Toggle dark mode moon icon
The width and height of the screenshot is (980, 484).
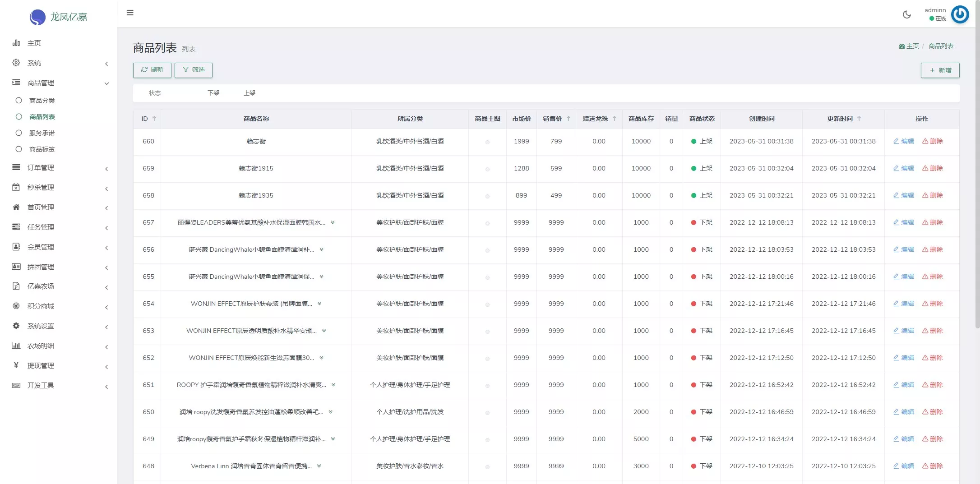[906, 14]
